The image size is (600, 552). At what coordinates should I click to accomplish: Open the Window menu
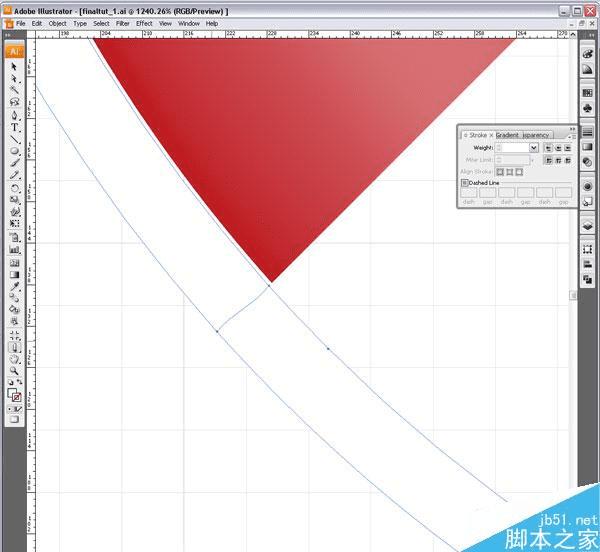coord(189,24)
